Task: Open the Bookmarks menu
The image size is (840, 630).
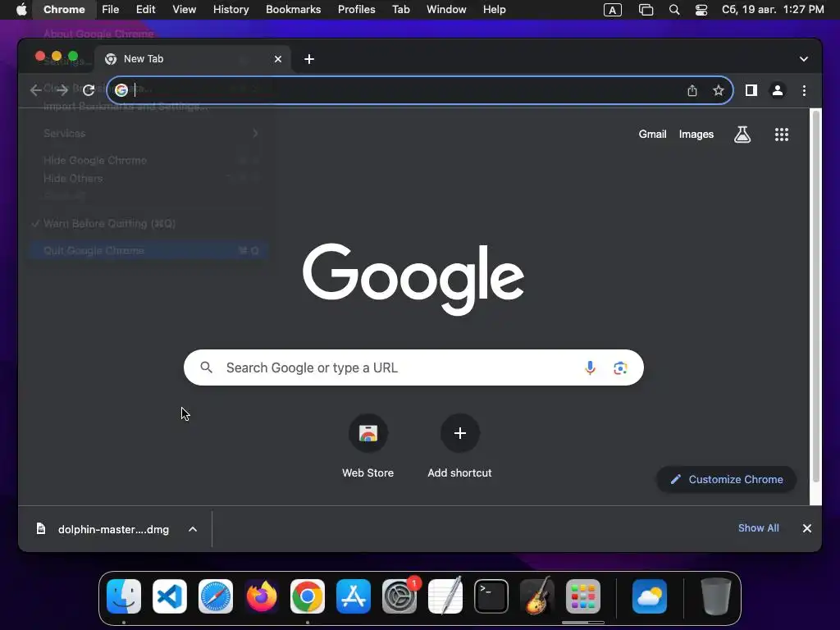Action: pos(293,10)
